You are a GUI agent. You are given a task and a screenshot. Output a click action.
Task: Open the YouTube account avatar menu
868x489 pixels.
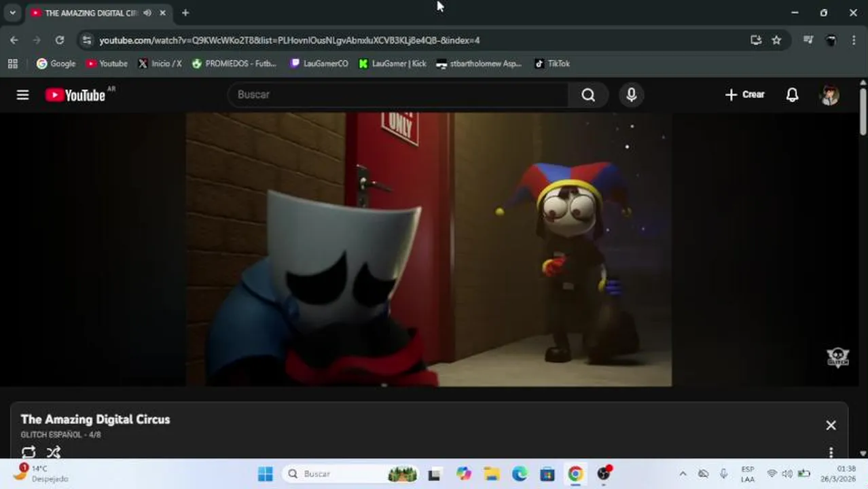tap(829, 95)
